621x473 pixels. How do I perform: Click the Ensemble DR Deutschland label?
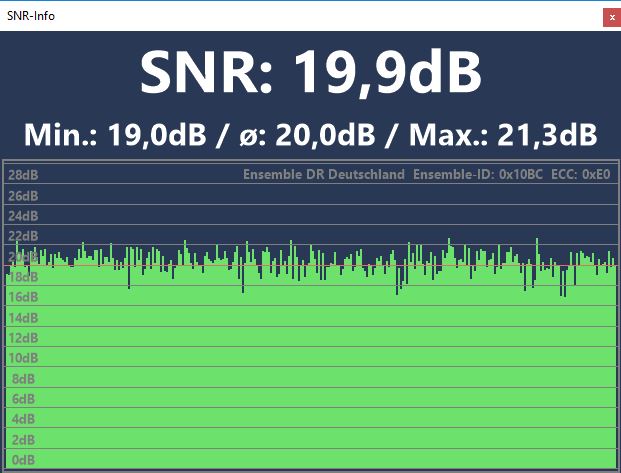[323, 175]
